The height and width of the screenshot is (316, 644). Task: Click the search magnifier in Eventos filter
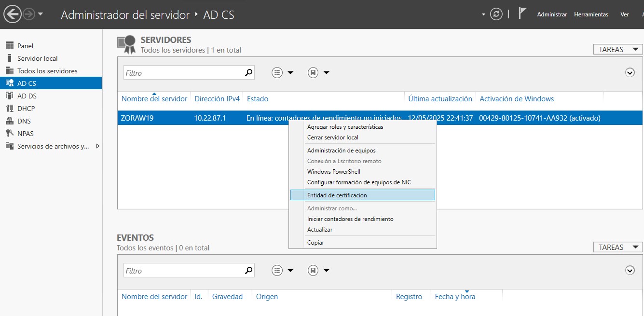pyautogui.click(x=249, y=271)
